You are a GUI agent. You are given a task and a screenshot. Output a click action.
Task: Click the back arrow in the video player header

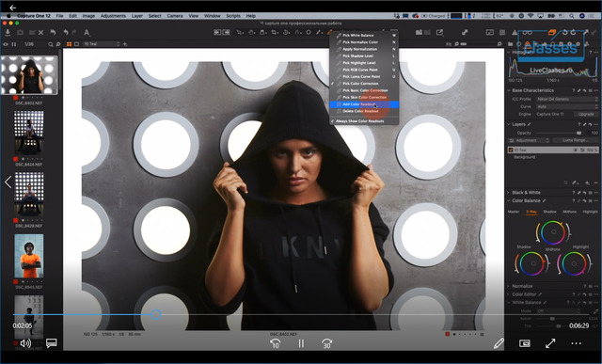tap(12, 8)
